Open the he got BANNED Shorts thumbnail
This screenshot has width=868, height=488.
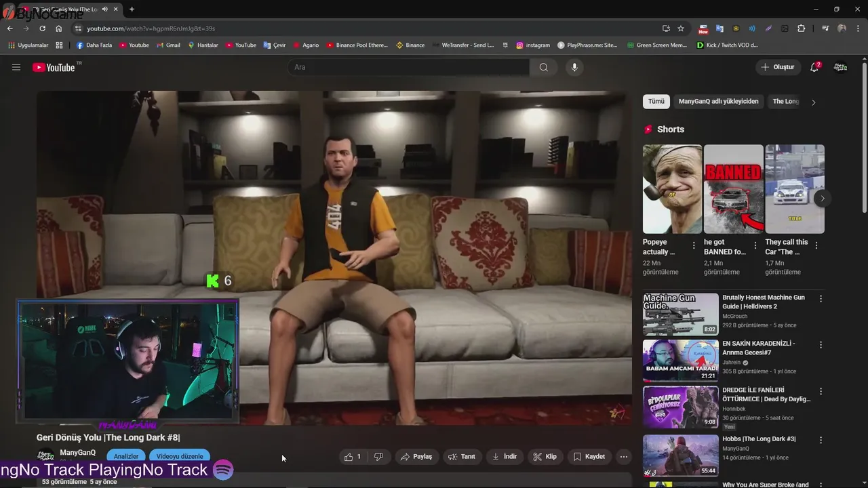point(734,189)
